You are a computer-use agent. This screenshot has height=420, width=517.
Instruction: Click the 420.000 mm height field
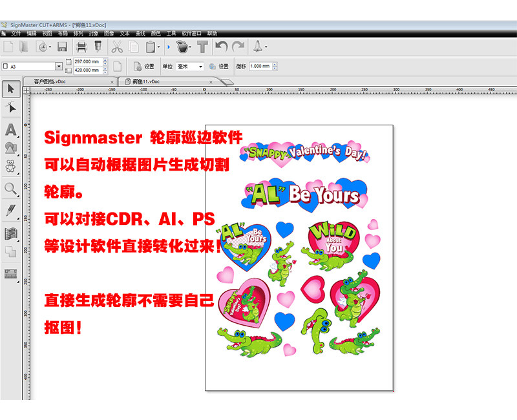pos(88,70)
